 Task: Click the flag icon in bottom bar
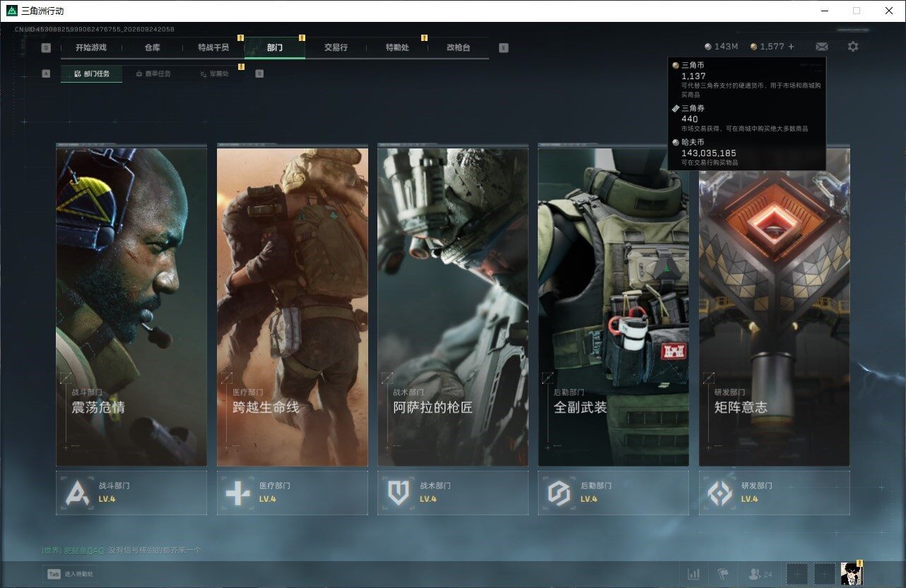[x=723, y=575]
